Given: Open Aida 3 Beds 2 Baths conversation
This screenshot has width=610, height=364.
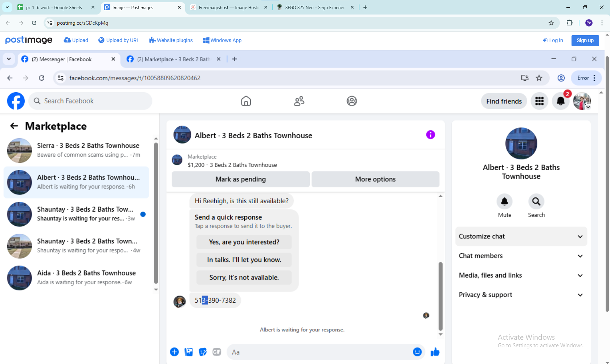Looking at the screenshot, I should 76,278.
